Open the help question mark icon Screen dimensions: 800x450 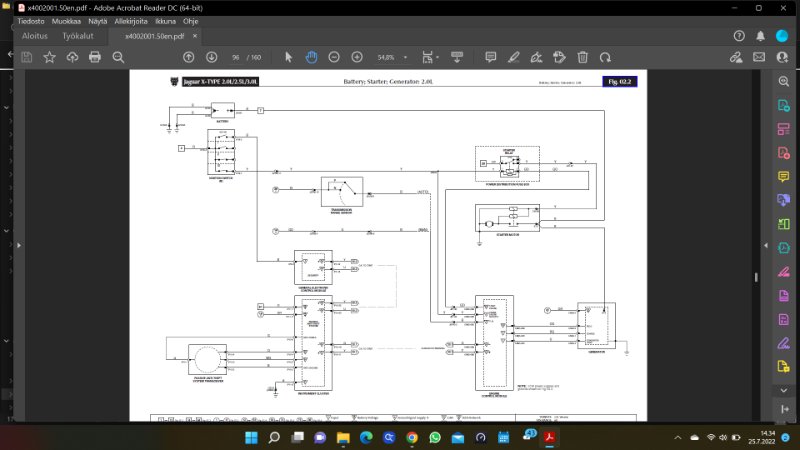739,36
